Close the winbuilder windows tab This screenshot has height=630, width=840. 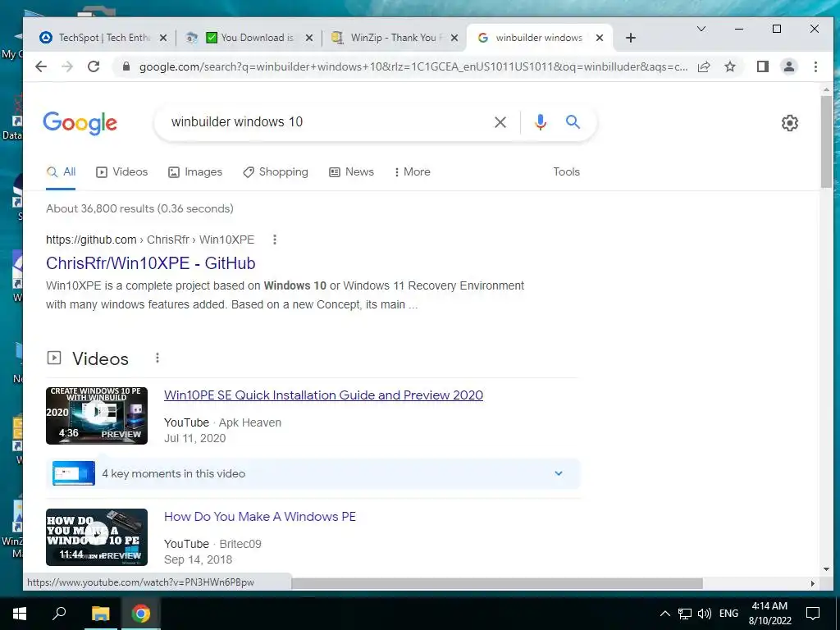pyautogui.click(x=600, y=38)
